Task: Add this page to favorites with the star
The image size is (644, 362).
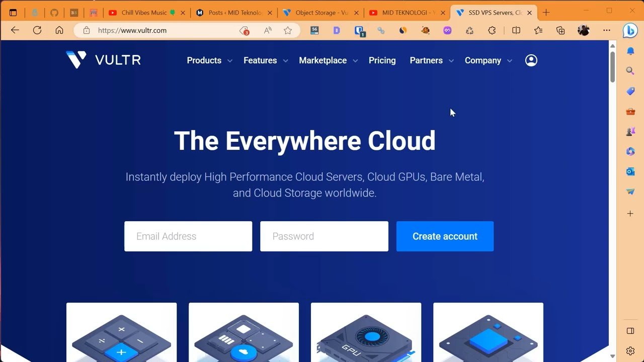Action: click(x=288, y=30)
